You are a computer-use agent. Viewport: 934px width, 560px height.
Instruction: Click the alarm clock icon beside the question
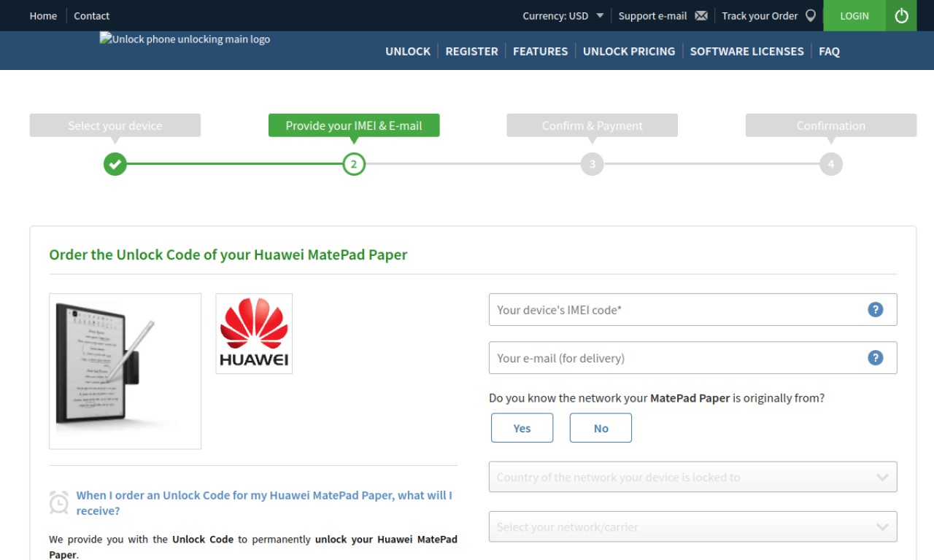point(59,502)
